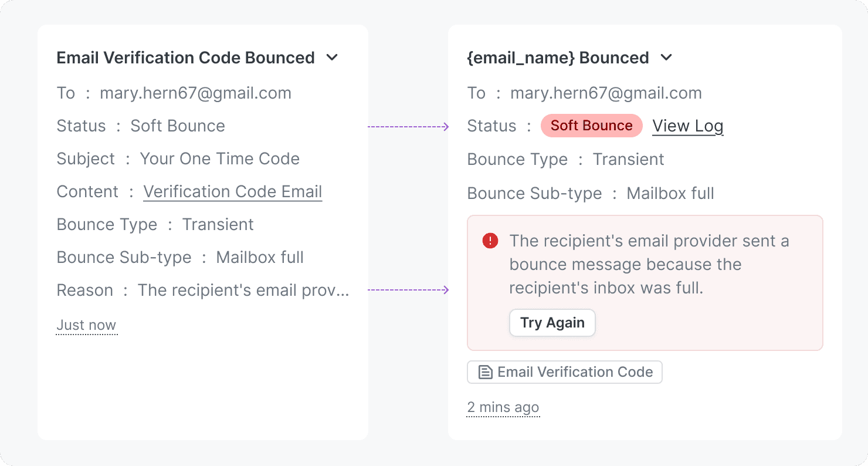Click the Email Verification Code chip label

[575, 372]
